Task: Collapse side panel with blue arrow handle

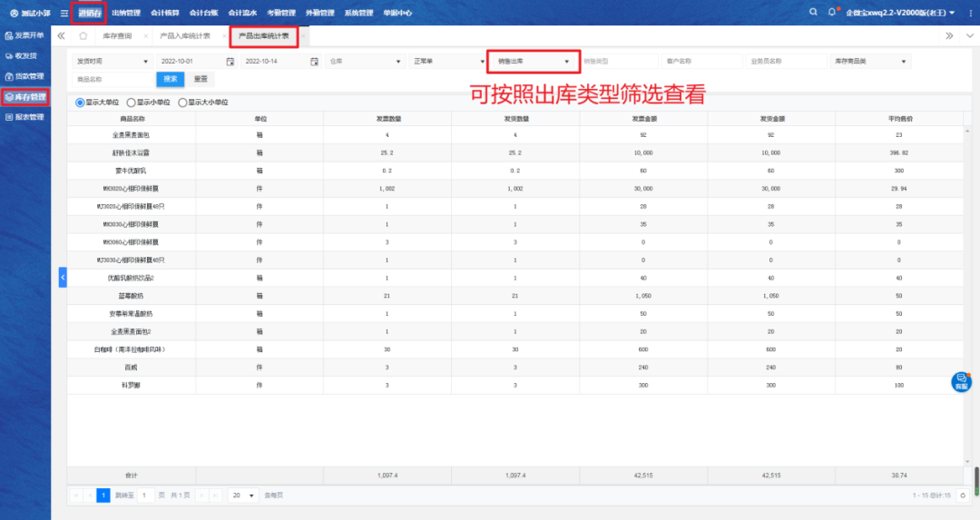Action: point(63,277)
